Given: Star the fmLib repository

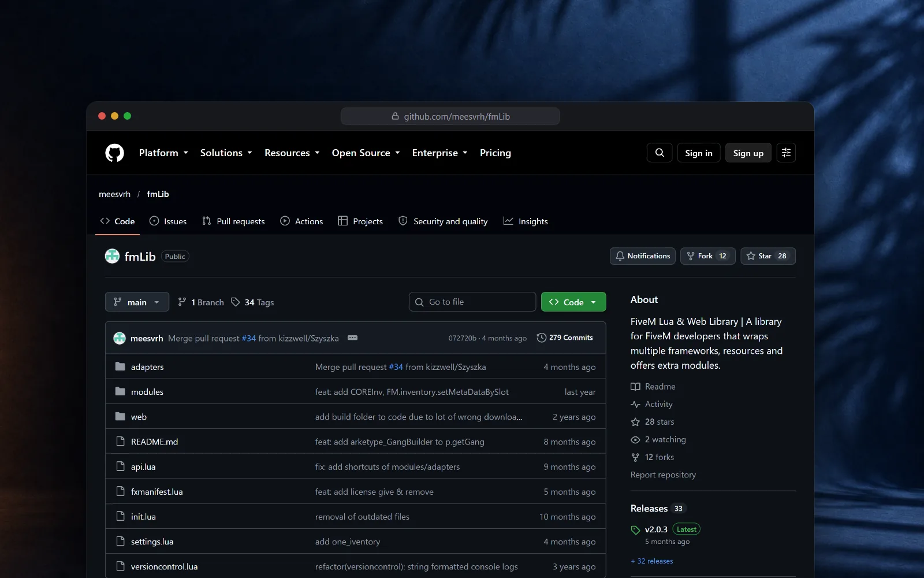Looking at the screenshot, I should point(767,256).
